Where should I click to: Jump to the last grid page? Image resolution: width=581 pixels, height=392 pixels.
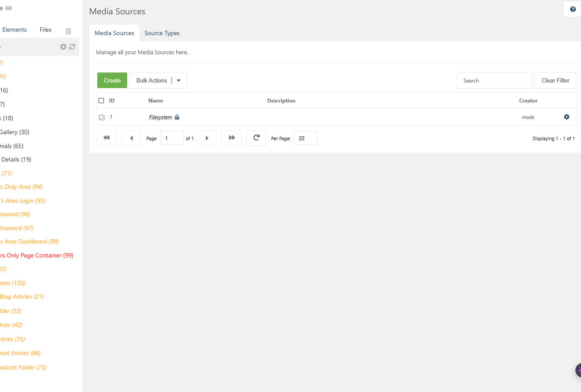pyautogui.click(x=231, y=138)
